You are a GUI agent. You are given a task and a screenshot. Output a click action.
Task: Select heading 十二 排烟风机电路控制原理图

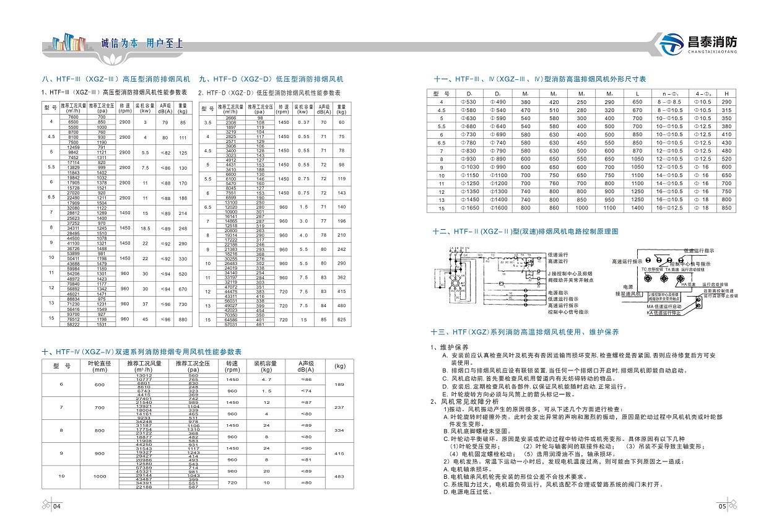526,231
